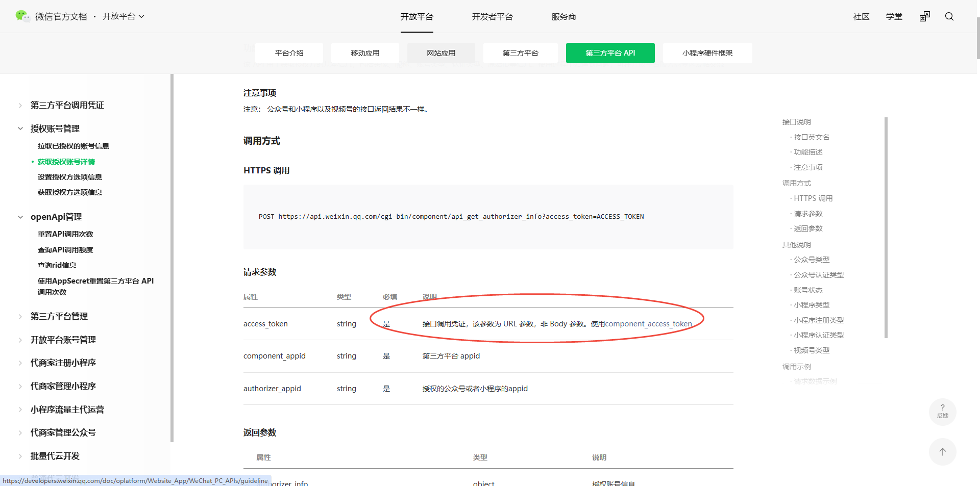Jump to 返回参数 in page outline
The image size is (980, 486).
coord(808,228)
